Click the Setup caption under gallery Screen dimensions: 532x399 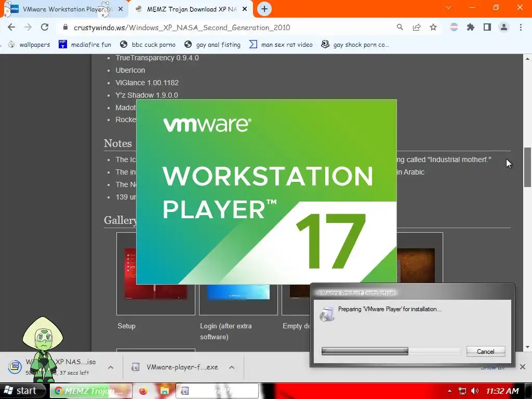click(127, 326)
